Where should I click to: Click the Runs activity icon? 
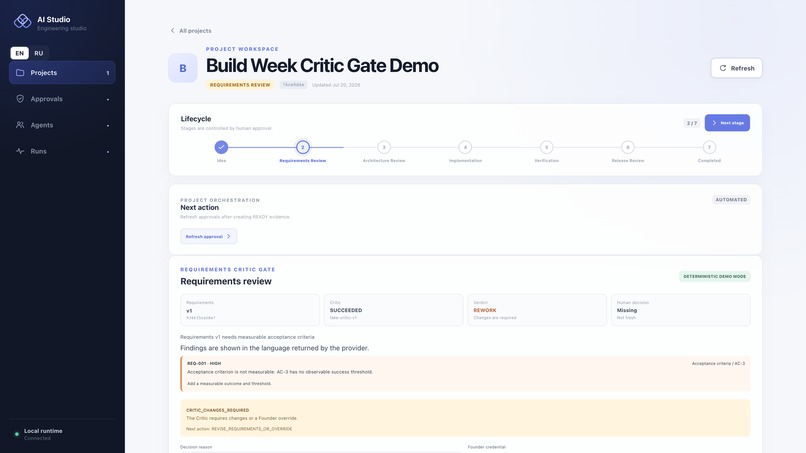[20, 151]
